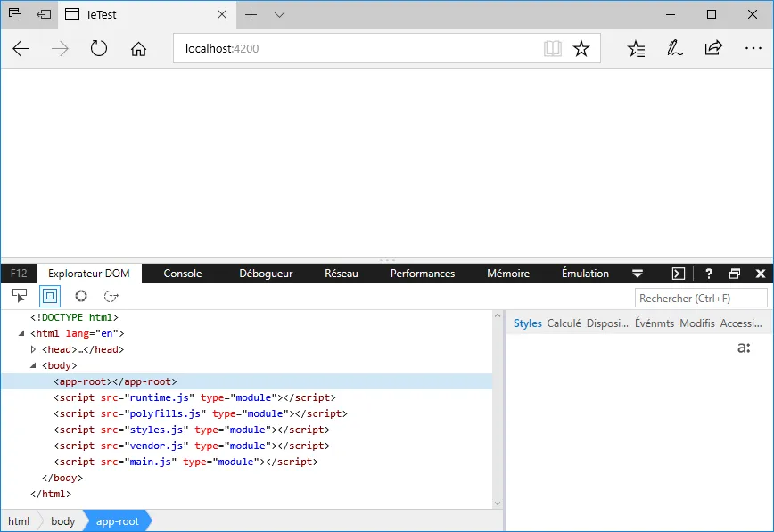The width and height of the screenshot is (774, 532).
Task: Open Reading view book icon
Action: pyautogui.click(x=552, y=48)
